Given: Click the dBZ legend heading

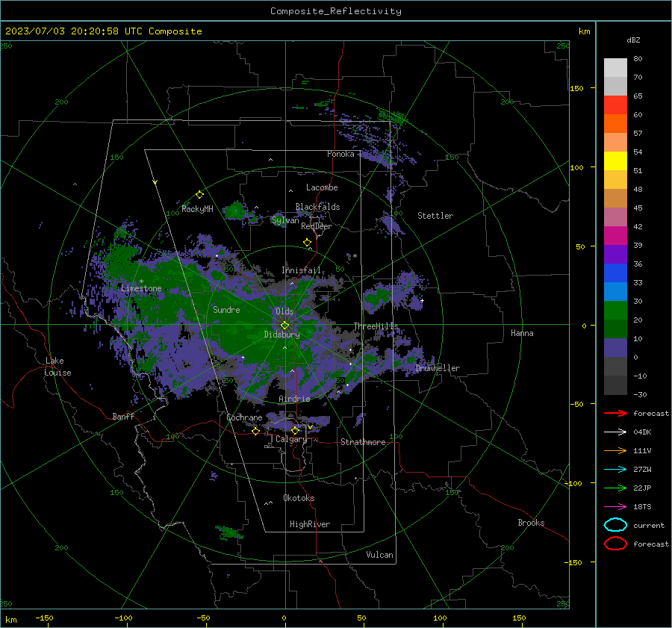Looking at the screenshot, I should coord(633,40).
